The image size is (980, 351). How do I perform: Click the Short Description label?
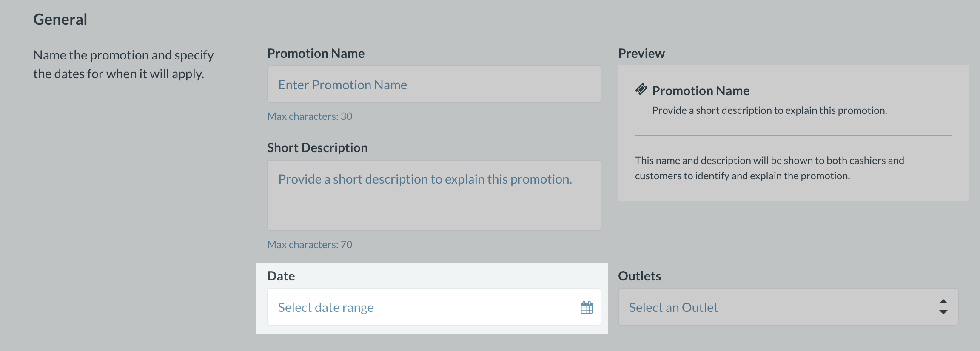[317, 147]
